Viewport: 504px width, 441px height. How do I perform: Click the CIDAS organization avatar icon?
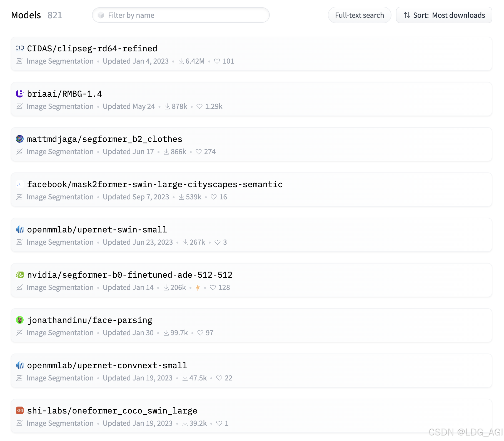[x=20, y=49]
